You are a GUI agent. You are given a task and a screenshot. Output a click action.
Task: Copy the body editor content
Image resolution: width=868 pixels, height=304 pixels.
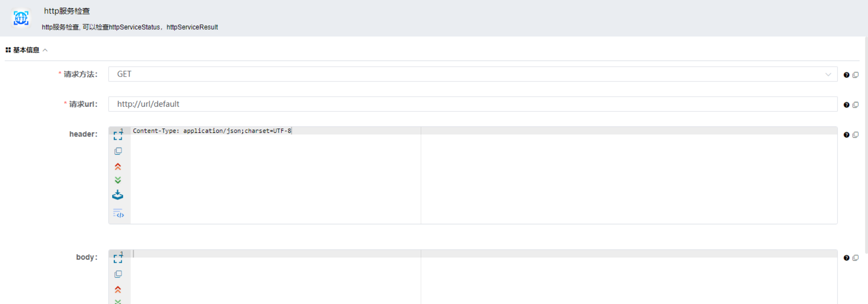tap(118, 274)
